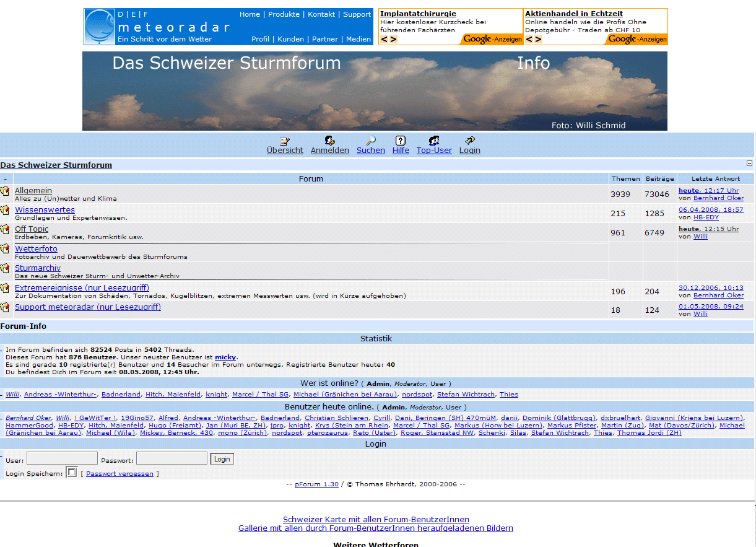Click previous arrow in Aktienhandel ad
This screenshot has width=756, height=547.
pos(529,40)
